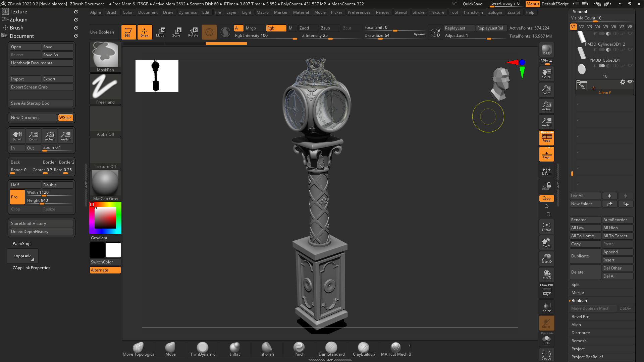Click the Scroll icon in right shelf
644x362 pixels.
[x=546, y=74]
